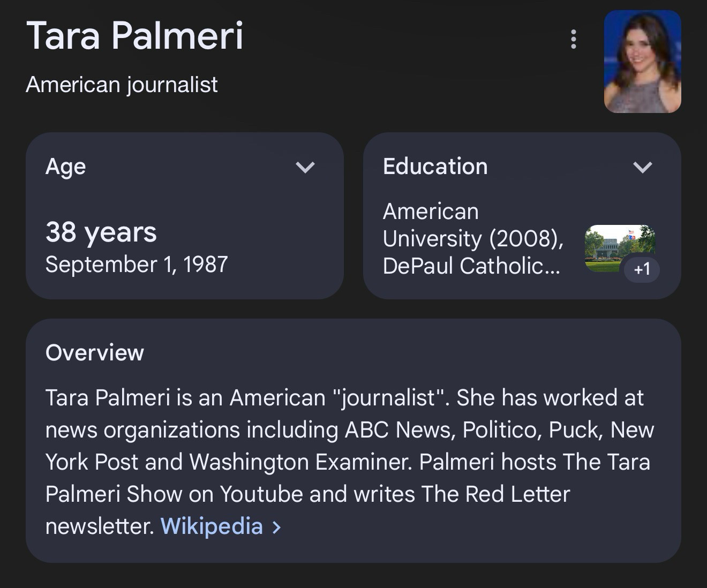Open the "American University (2008)" education text
Screen dimensions: 707x588
pos(472,225)
